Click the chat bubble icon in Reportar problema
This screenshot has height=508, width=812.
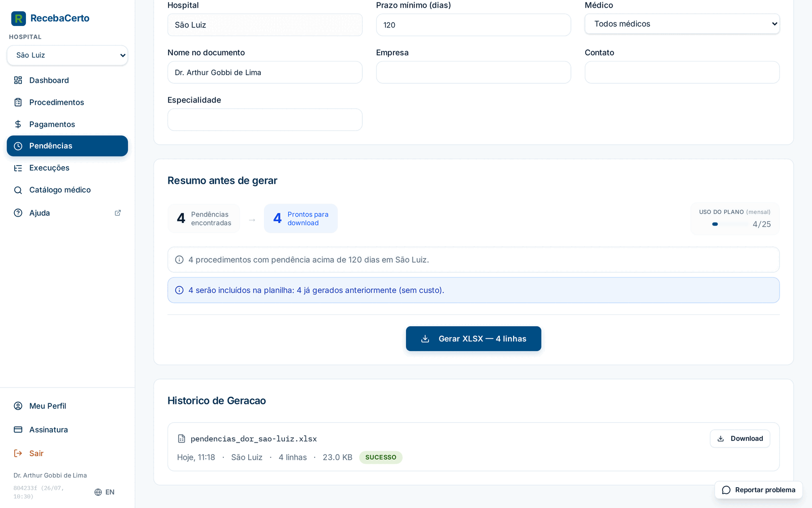coord(726,490)
